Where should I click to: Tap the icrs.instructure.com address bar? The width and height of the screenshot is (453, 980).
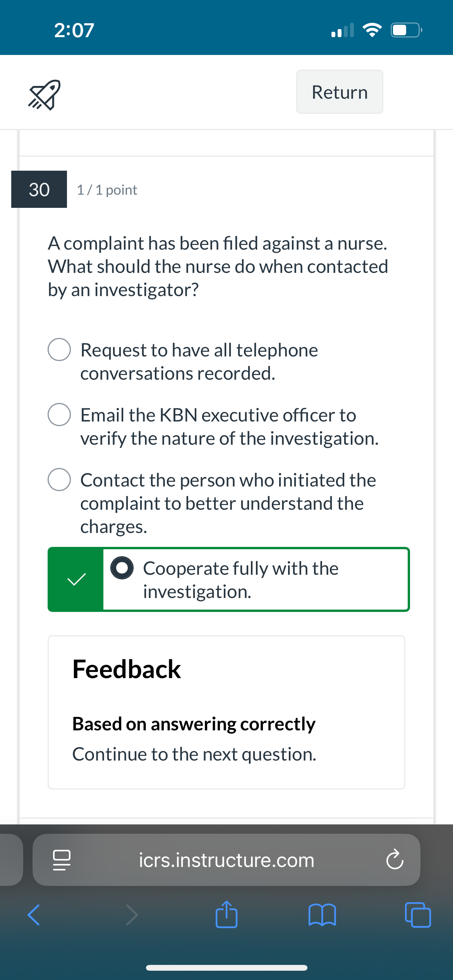click(226, 860)
